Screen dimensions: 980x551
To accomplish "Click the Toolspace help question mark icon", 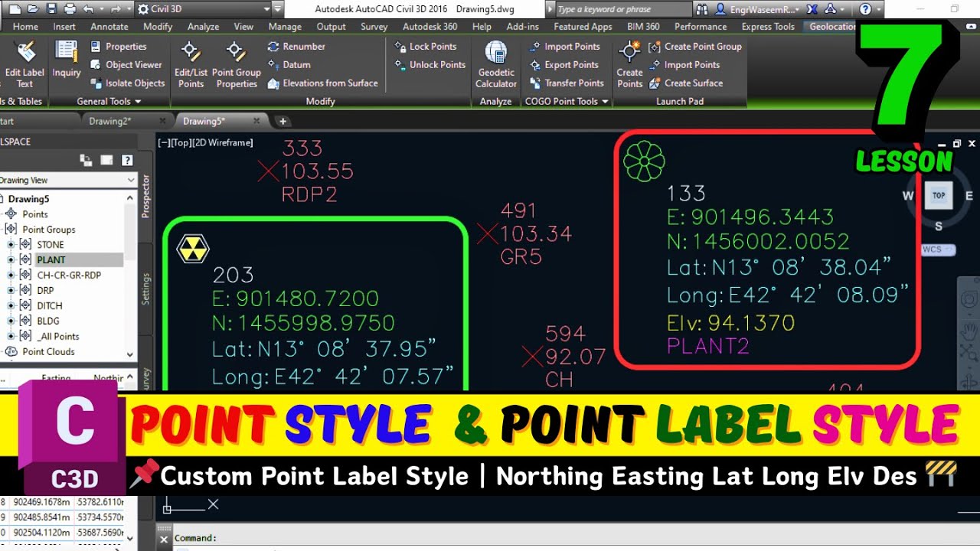I will [x=127, y=160].
